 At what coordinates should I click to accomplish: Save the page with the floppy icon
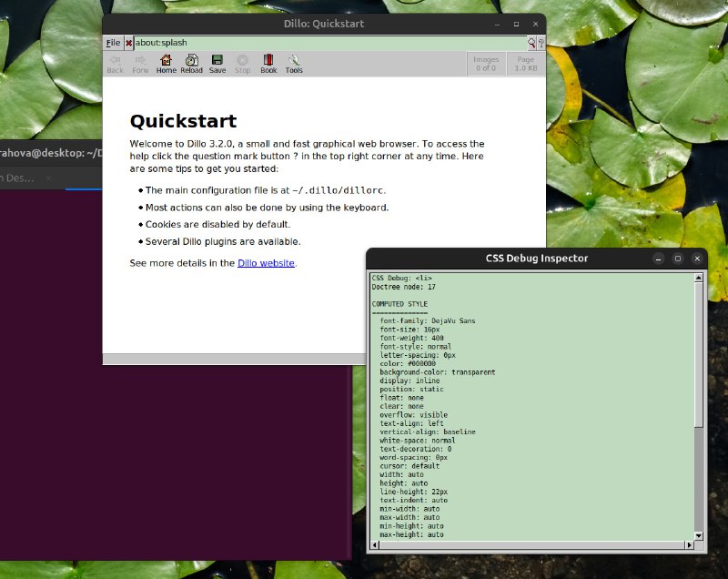point(217,63)
